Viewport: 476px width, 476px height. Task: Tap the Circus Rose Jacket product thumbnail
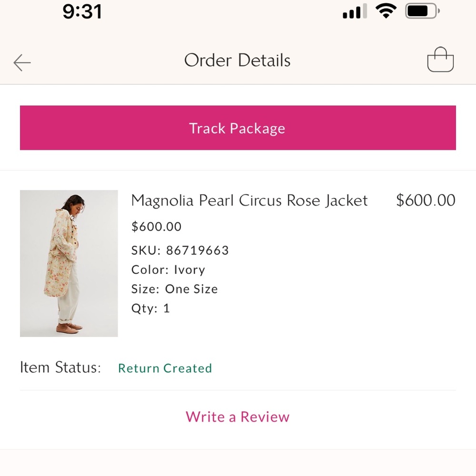[x=69, y=264]
